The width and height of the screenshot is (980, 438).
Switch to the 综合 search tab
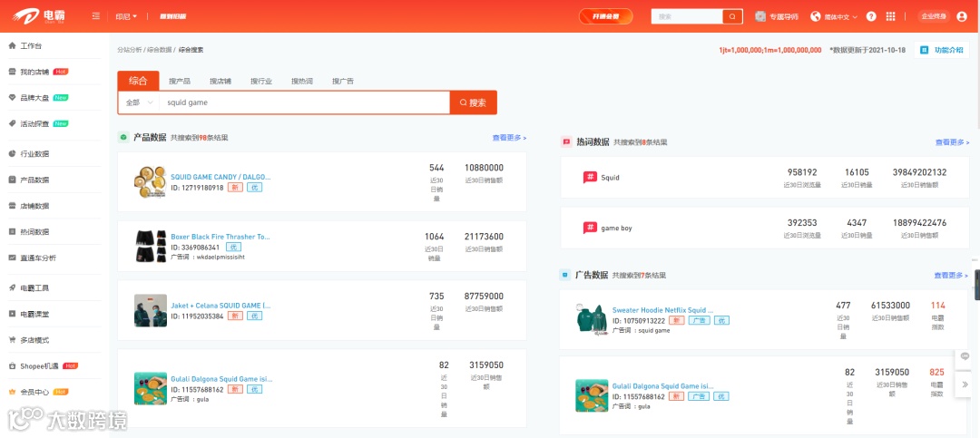[138, 81]
